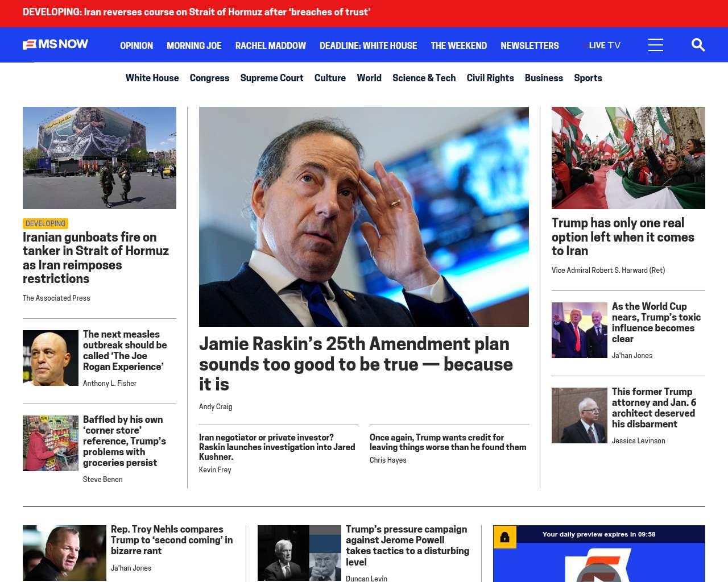This screenshot has height=582, width=728.
Task: Open Live TV stream link
Action: point(603,45)
